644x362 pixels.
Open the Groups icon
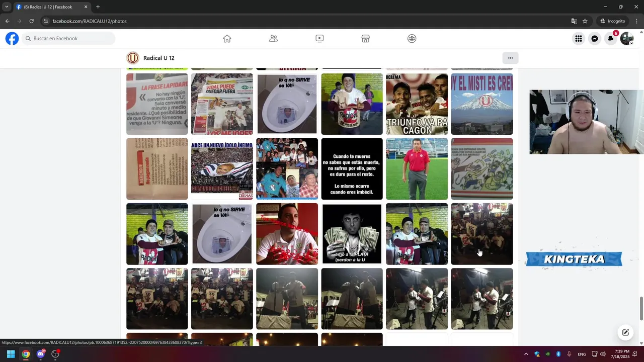click(412, 39)
